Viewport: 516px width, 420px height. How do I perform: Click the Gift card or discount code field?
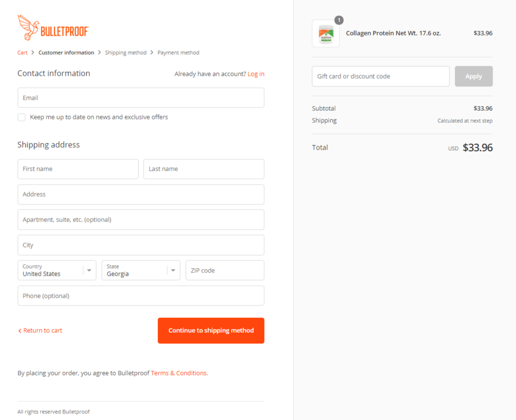click(x=381, y=76)
